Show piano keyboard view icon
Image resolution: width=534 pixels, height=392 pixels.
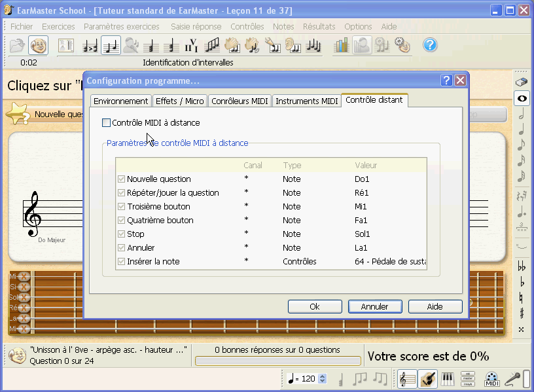coord(448,379)
